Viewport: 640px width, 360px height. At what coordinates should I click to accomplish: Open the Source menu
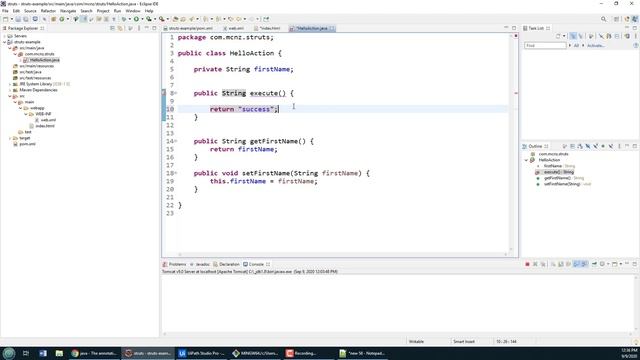pyautogui.click(x=30, y=11)
